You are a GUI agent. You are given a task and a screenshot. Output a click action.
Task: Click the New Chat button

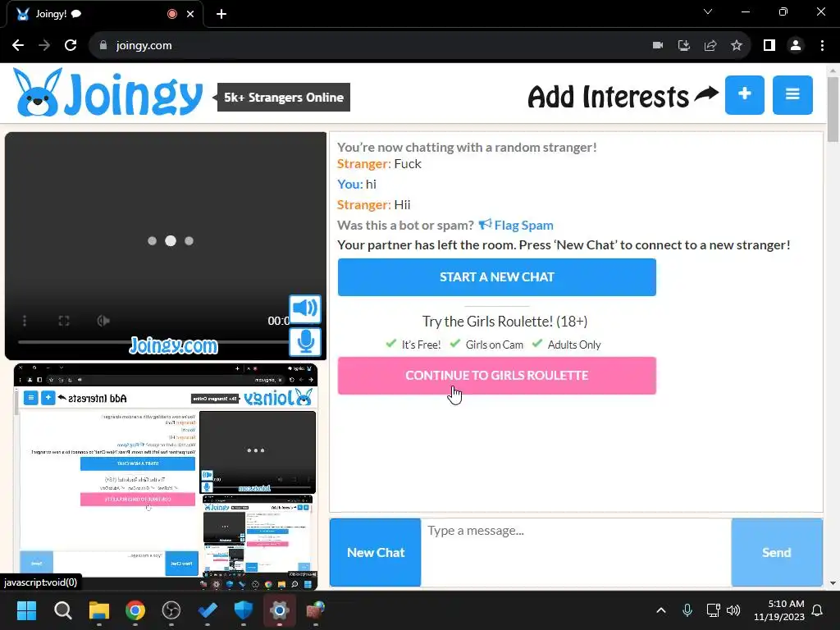376,552
